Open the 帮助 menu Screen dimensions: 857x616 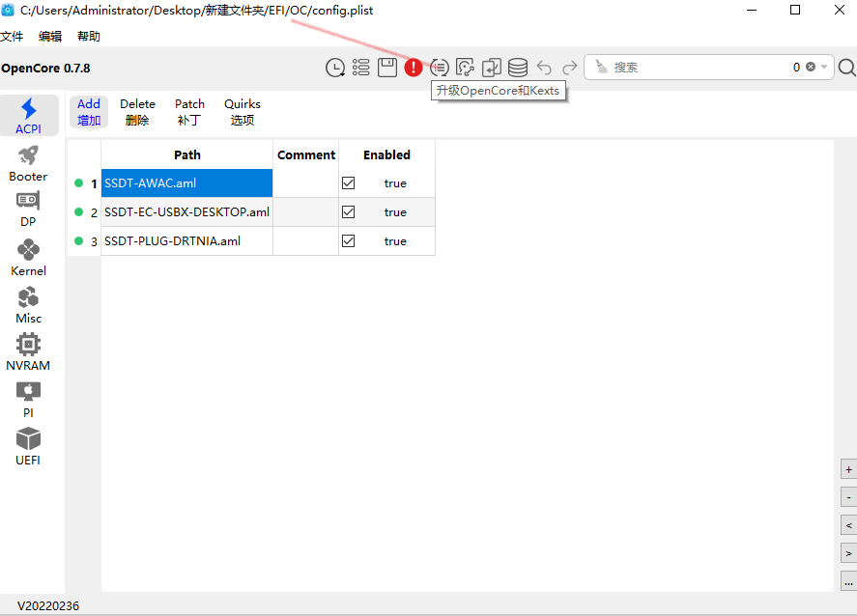[x=89, y=37]
